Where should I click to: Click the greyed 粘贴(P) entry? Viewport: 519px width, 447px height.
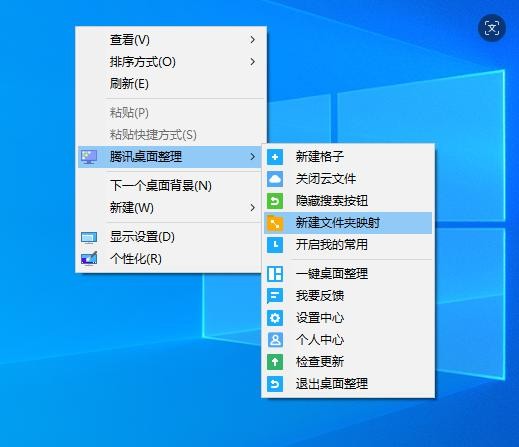(x=171, y=113)
